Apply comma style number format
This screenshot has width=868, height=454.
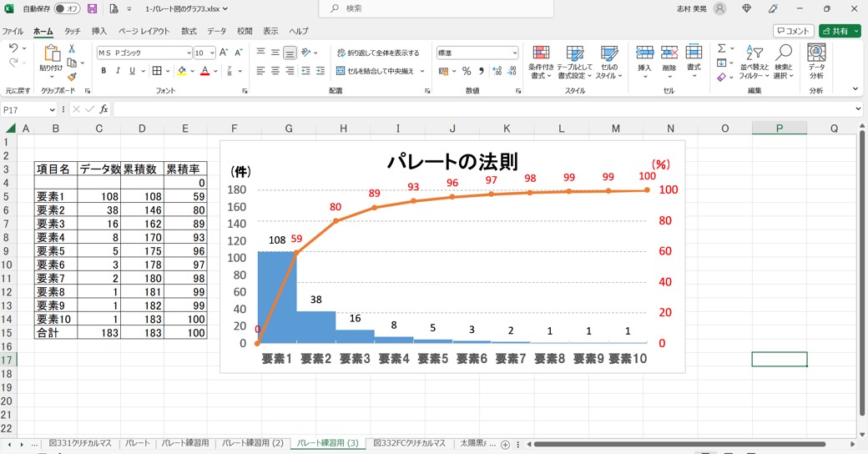481,71
